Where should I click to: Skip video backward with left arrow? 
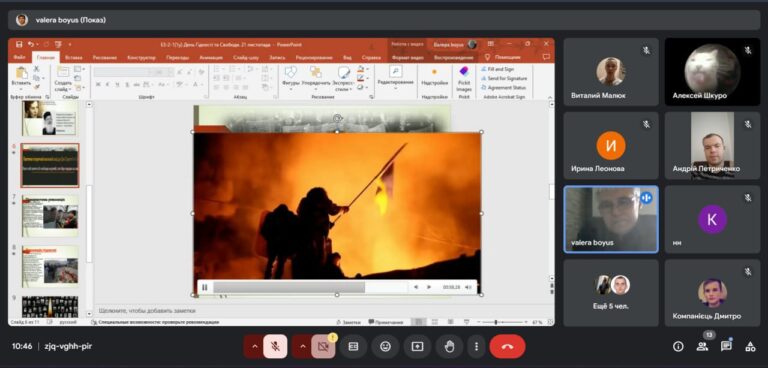pos(416,287)
